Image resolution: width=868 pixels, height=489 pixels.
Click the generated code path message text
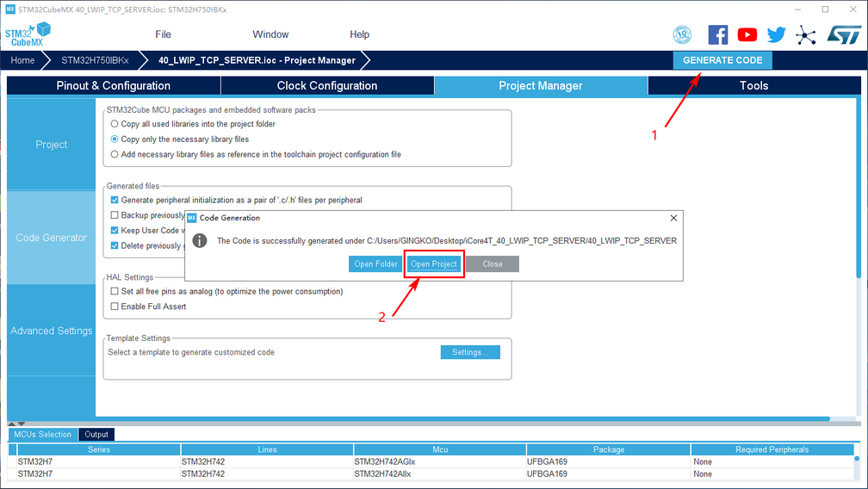click(447, 241)
